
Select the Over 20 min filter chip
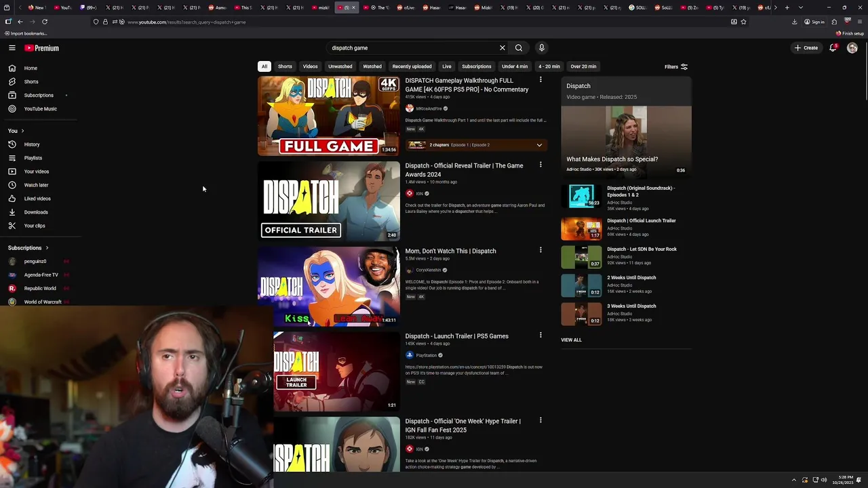(x=583, y=66)
